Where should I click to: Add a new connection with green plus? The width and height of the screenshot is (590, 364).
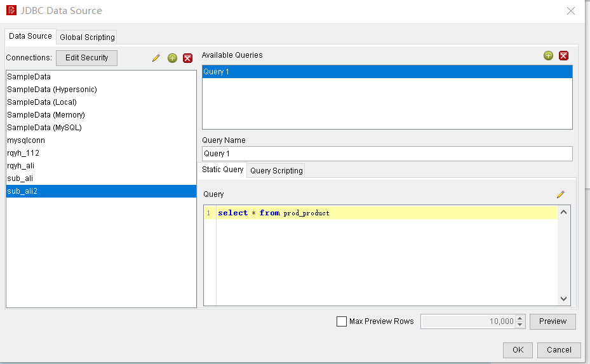(x=172, y=58)
